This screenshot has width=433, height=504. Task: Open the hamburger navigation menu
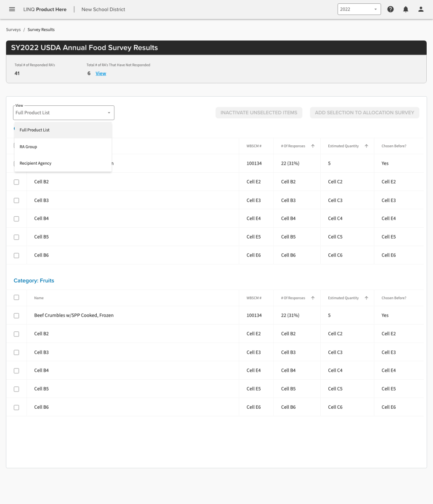point(12,9)
